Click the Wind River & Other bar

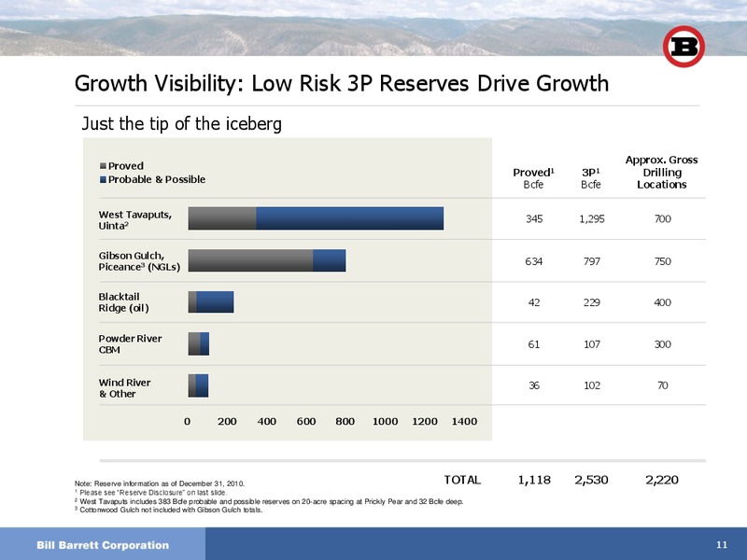198,385
